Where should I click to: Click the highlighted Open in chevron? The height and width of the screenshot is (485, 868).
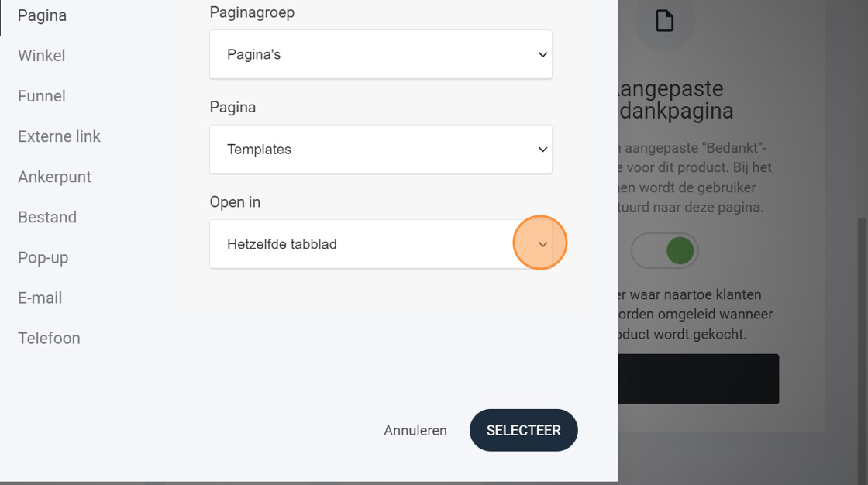542,244
